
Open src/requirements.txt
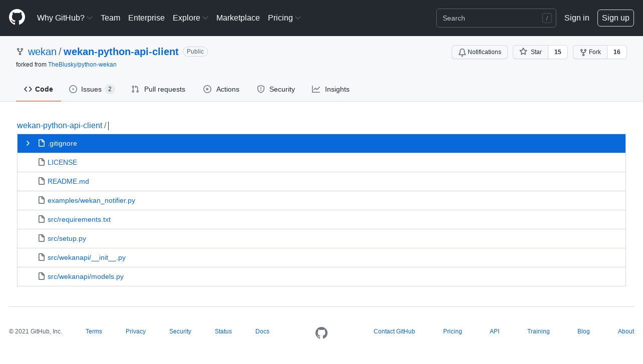click(x=79, y=220)
